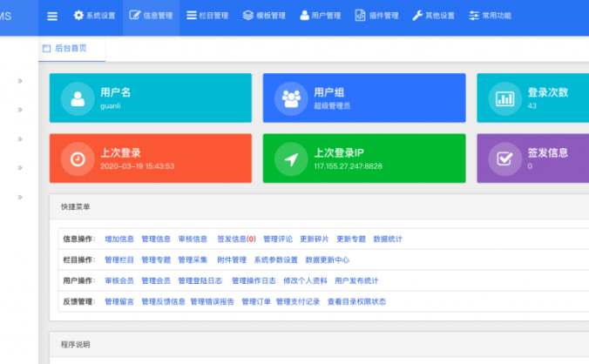Open the 更新碎片 link
The height and width of the screenshot is (364, 589).
[314, 239]
